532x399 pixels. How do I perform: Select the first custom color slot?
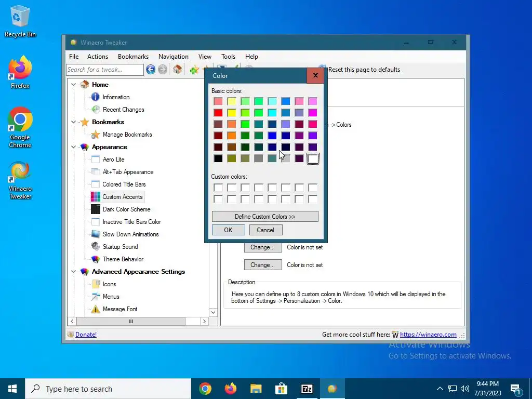click(218, 188)
